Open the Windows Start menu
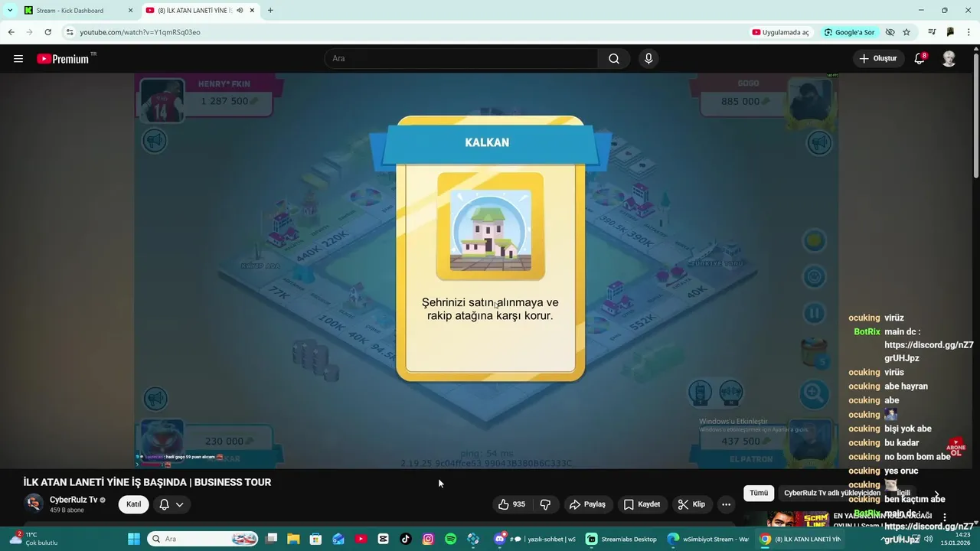 click(133, 539)
